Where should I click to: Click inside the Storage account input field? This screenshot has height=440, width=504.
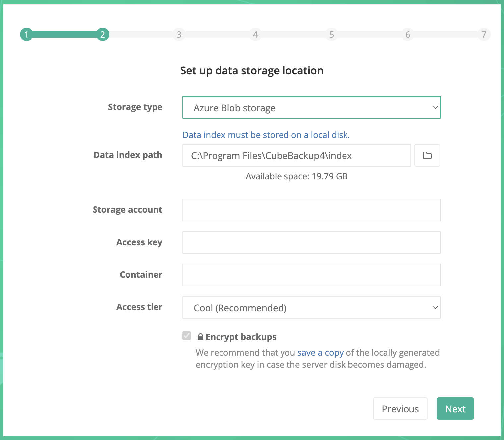pos(311,210)
